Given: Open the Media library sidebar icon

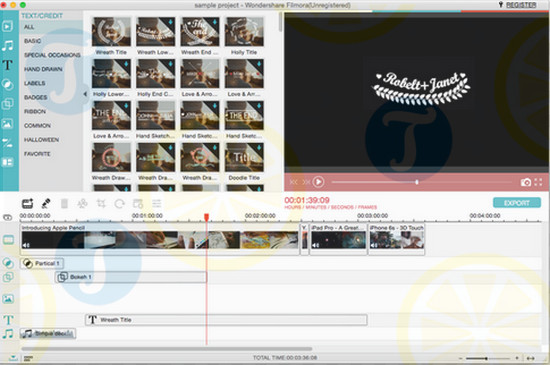Looking at the screenshot, I should (8, 26).
